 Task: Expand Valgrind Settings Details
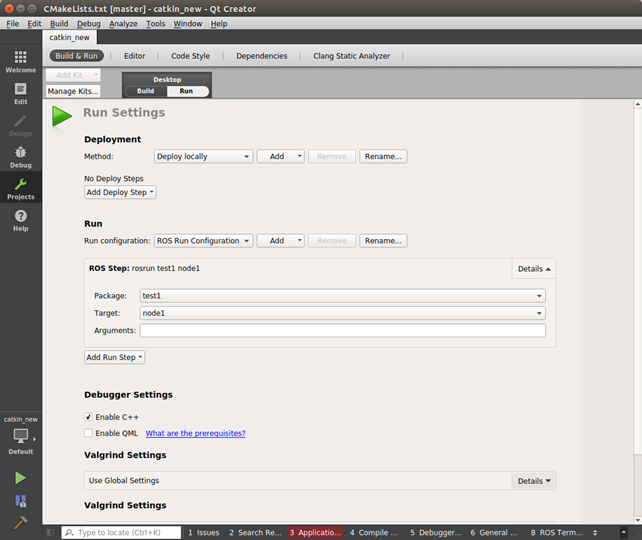point(533,481)
